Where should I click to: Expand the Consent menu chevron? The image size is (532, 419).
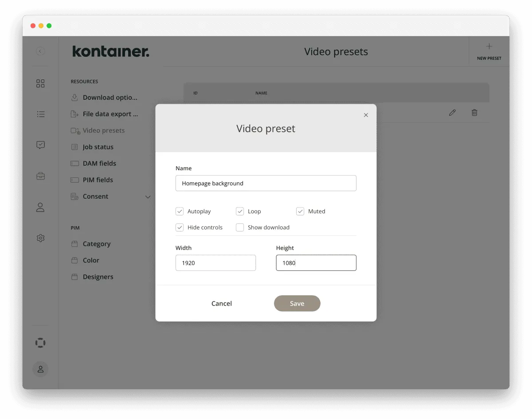[x=148, y=196]
